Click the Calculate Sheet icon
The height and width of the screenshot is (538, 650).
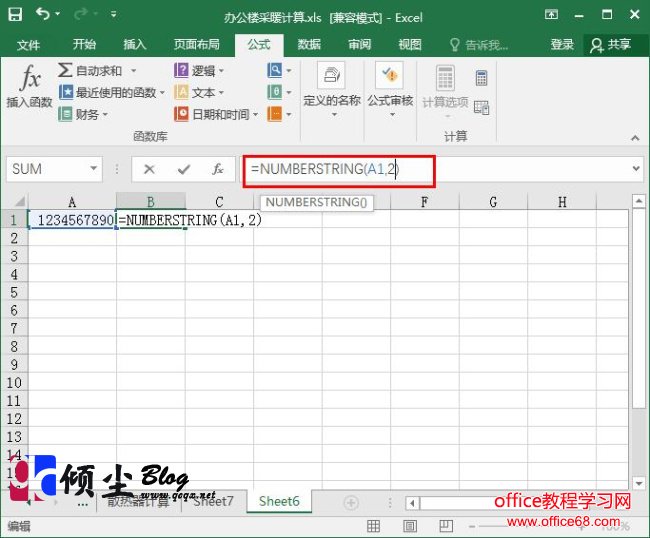481,108
